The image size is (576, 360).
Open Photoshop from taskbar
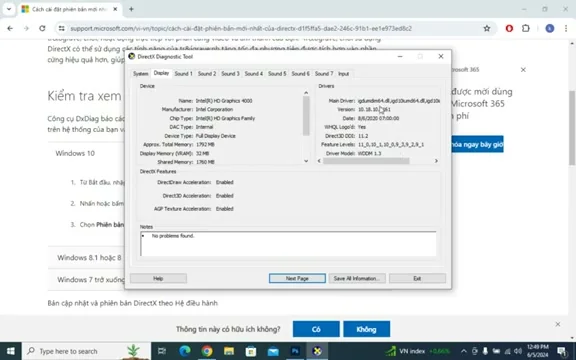click(295, 351)
